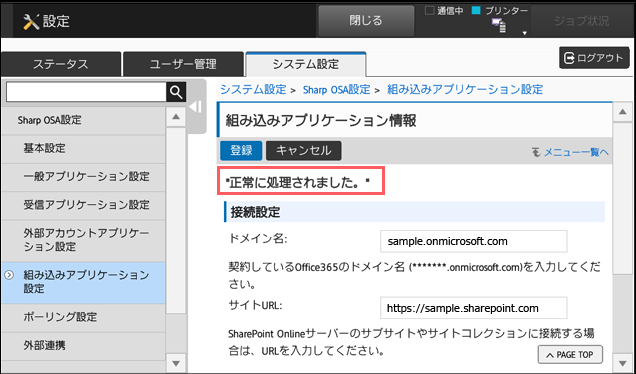Open 一般アプリケーション設定 menu item

point(83,177)
